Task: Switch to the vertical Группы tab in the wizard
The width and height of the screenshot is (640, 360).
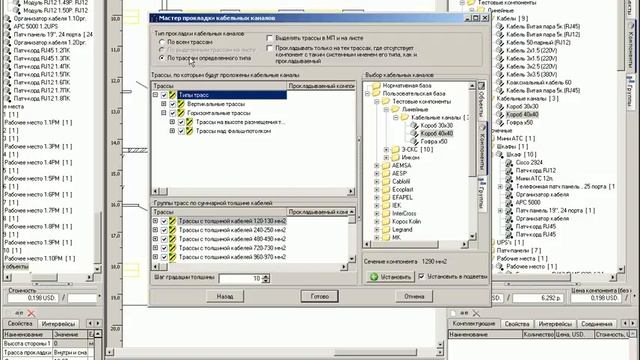Action: [x=482, y=194]
